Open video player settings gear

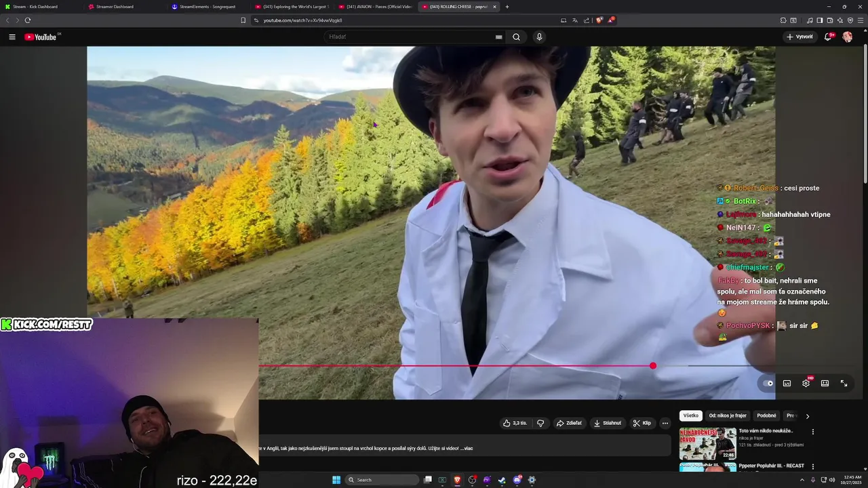[806, 383]
